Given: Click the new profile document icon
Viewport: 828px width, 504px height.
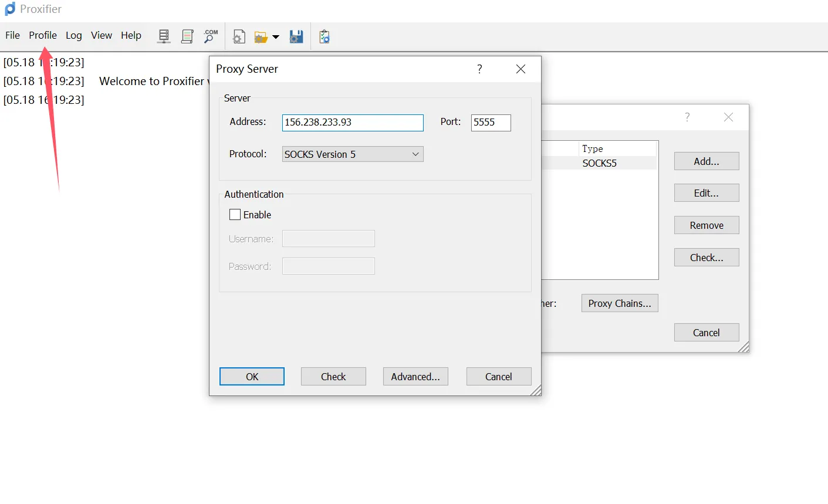Looking at the screenshot, I should pyautogui.click(x=239, y=37).
